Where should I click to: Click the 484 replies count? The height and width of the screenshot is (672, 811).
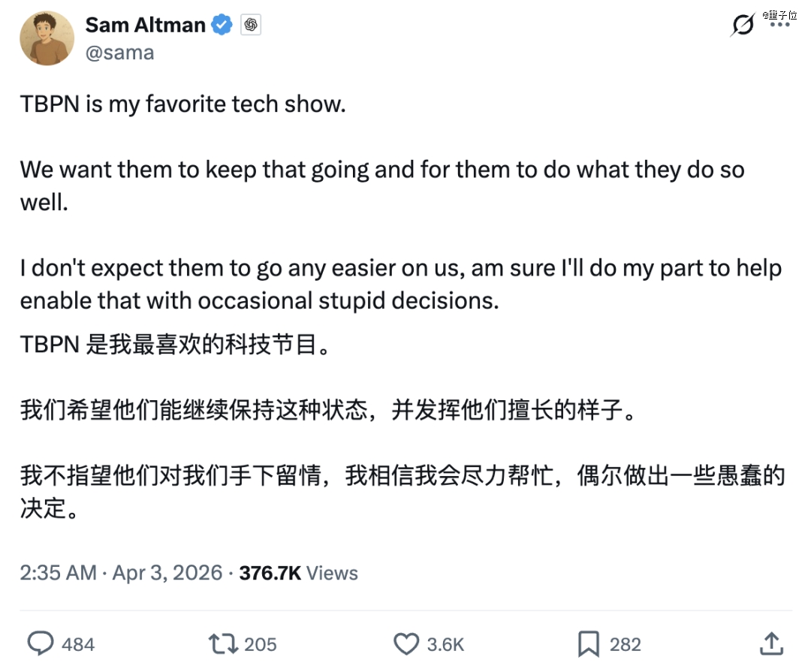[x=78, y=644]
